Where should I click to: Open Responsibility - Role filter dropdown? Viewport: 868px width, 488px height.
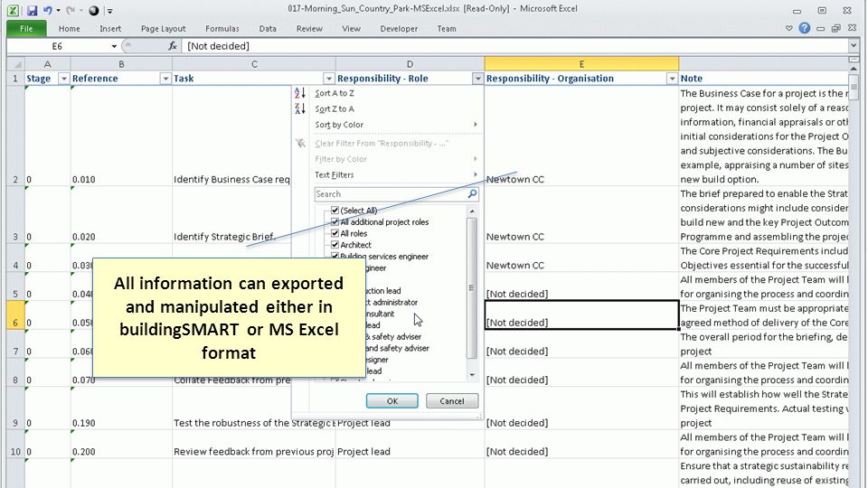tap(477, 79)
